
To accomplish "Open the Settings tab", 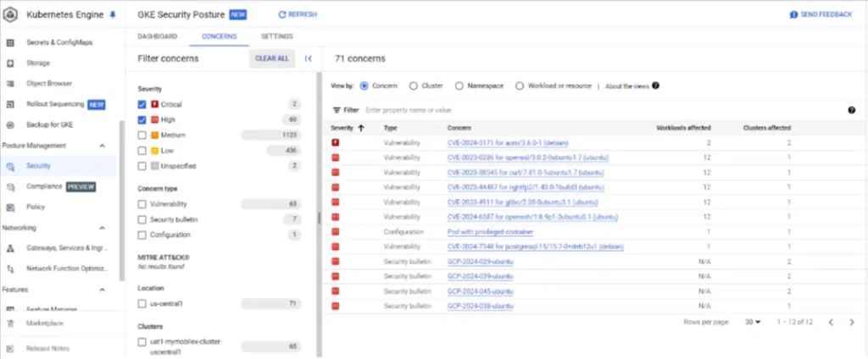I will click(x=276, y=36).
